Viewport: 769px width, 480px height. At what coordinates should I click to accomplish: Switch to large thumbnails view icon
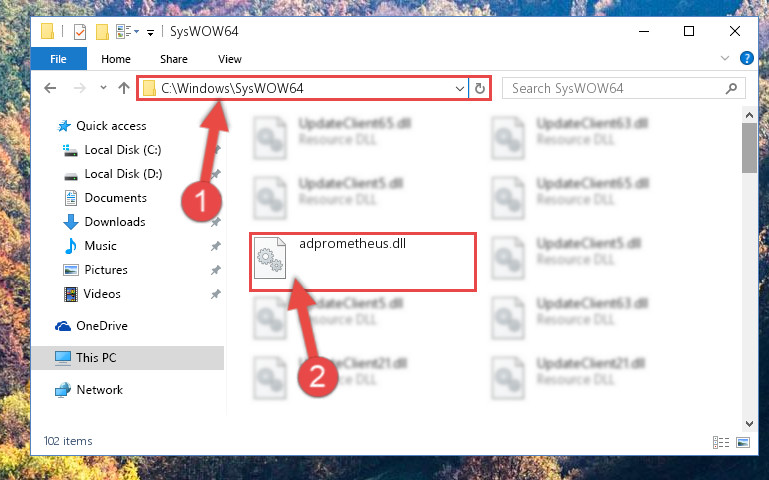point(743,443)
